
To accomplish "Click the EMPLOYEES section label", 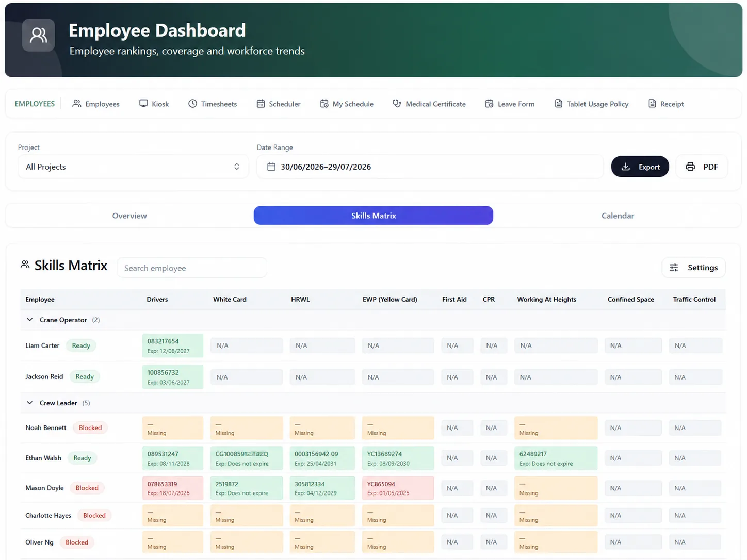I will [x=35, y=104].
